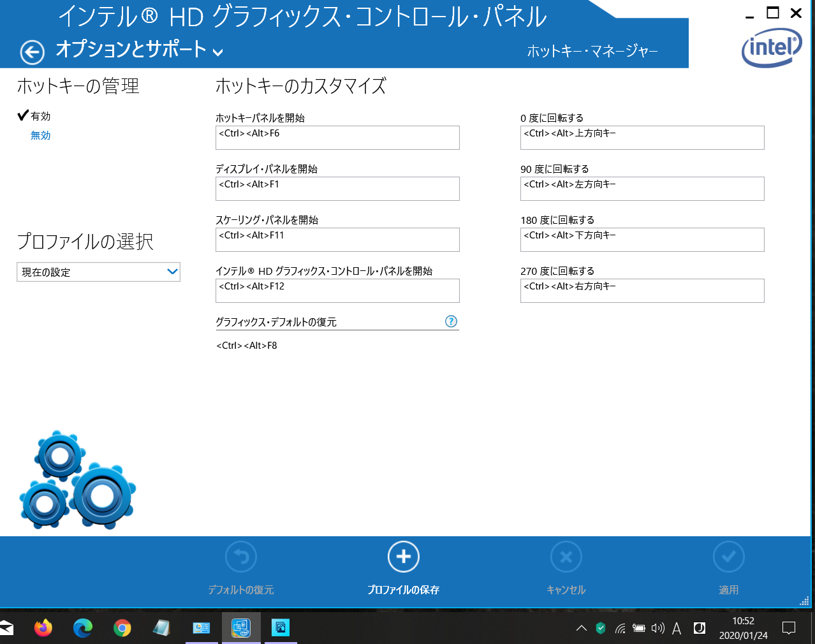Edit the Ctrl+Alt+F12 control panel hotkey field
This screenshot has height=644, width=815.
(337, 291)
